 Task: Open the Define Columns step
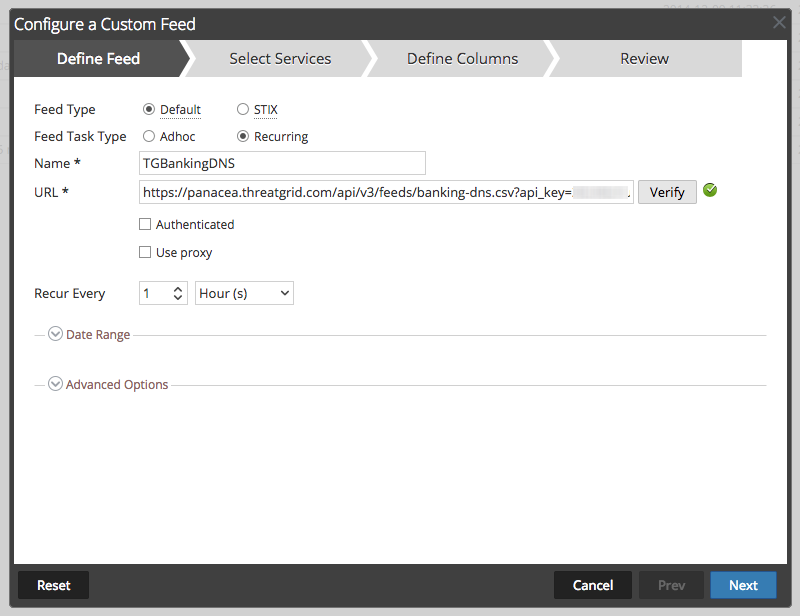click(x=462, y=59)
